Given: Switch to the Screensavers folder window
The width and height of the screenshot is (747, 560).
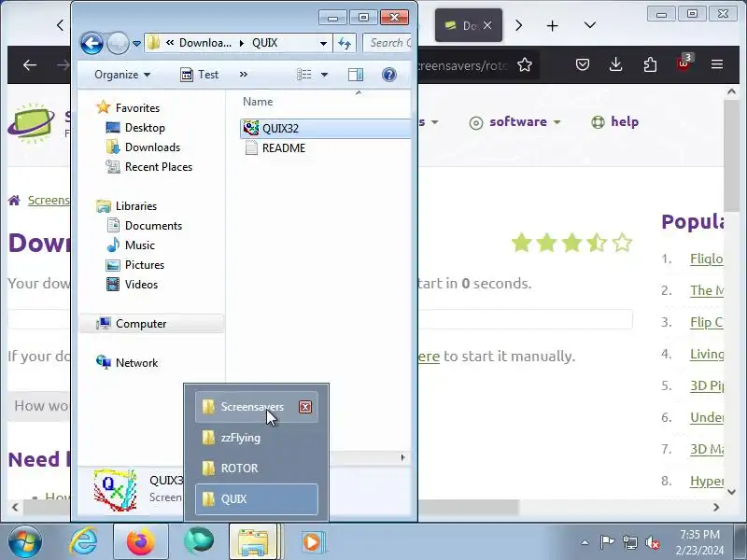Looking at the screenshot, I should click(257, 407).
